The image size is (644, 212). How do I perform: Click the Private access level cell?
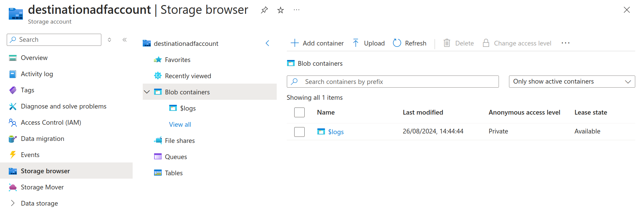tap(498, 131)
